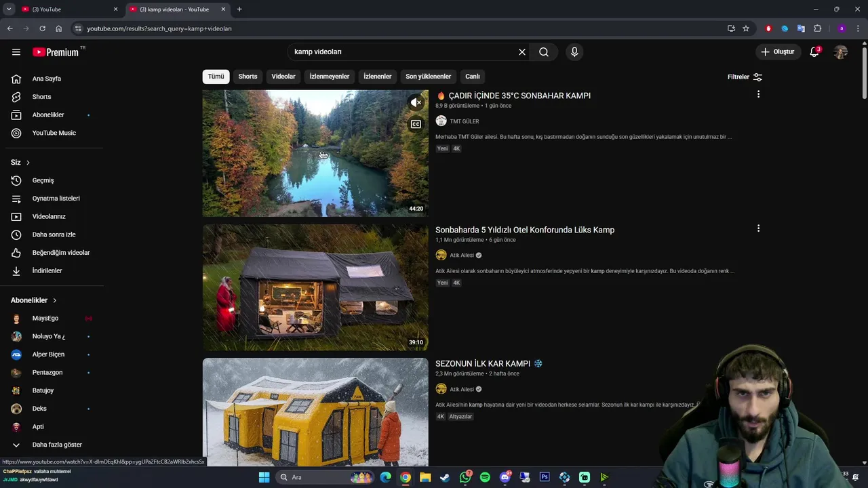Open more options for ÇADIR İÇİNDE video
The image size is (868, 488).
click(x=758, y=94)
